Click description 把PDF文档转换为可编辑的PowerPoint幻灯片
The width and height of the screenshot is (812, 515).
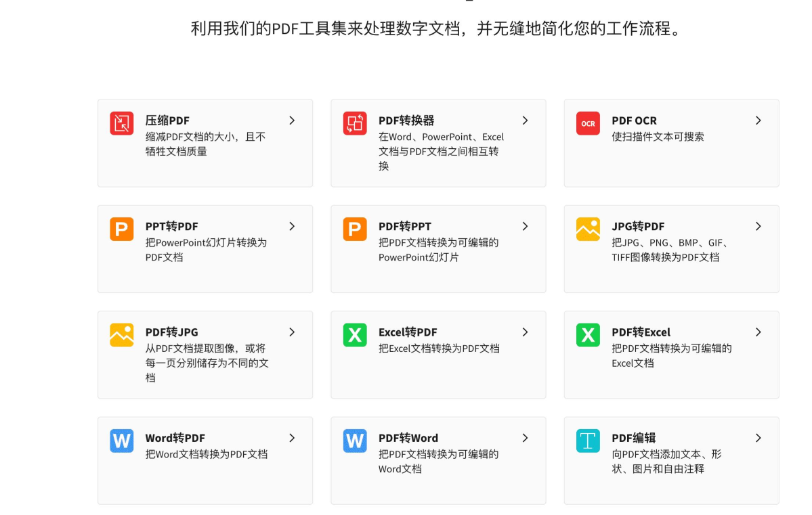439,250
